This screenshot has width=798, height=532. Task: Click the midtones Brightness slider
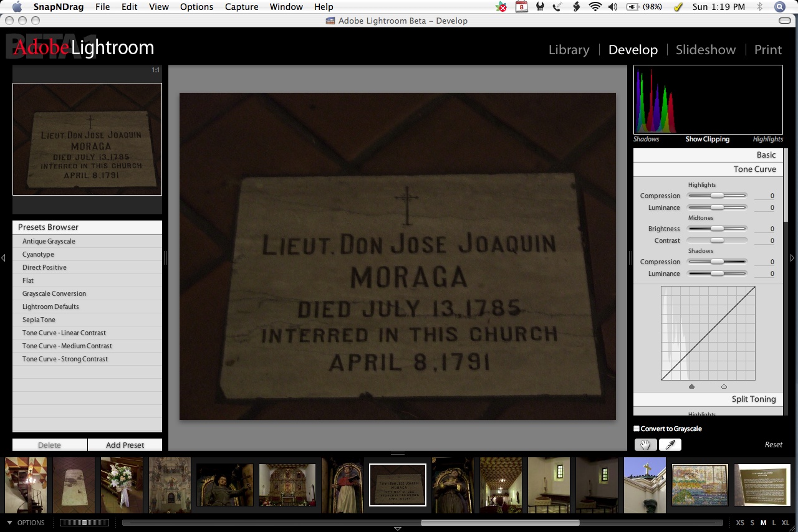tap(717, 229)
